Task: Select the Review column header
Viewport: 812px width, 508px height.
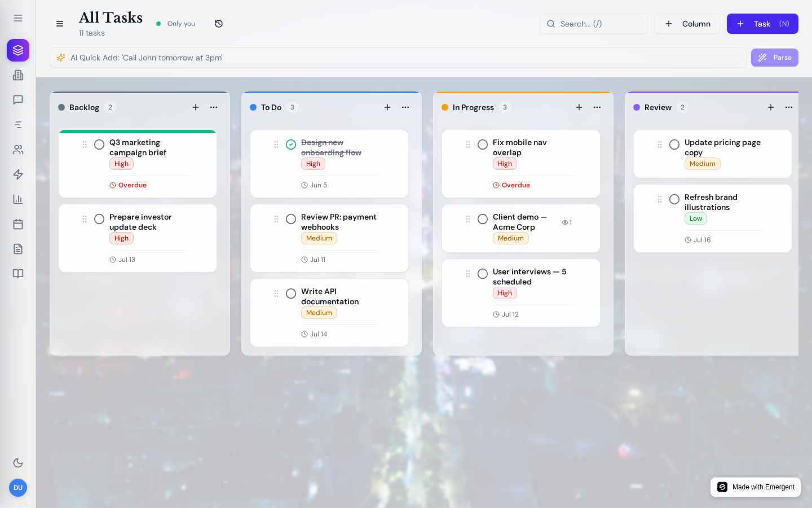Action: pyautogui.click(x=658, y=107)
